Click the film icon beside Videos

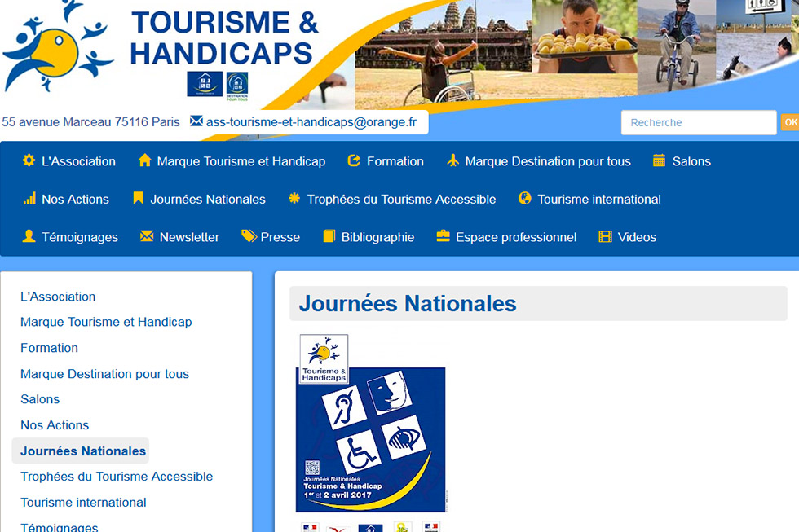pos(605,237)
